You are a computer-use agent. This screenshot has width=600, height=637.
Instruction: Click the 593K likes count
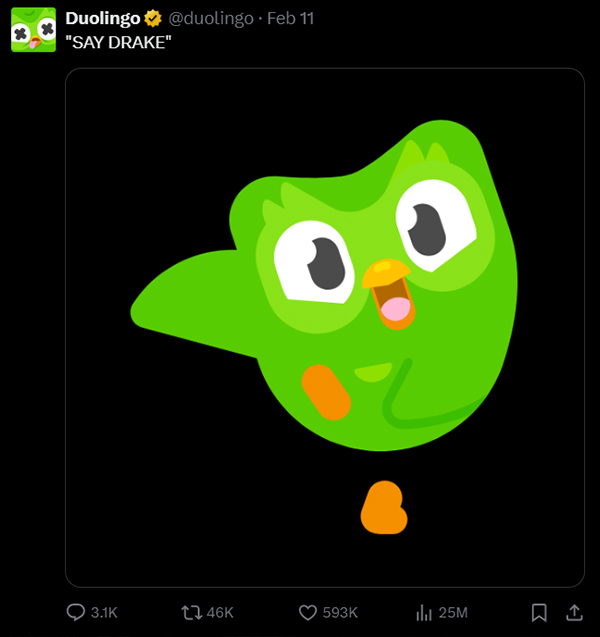tap(341, 612)
